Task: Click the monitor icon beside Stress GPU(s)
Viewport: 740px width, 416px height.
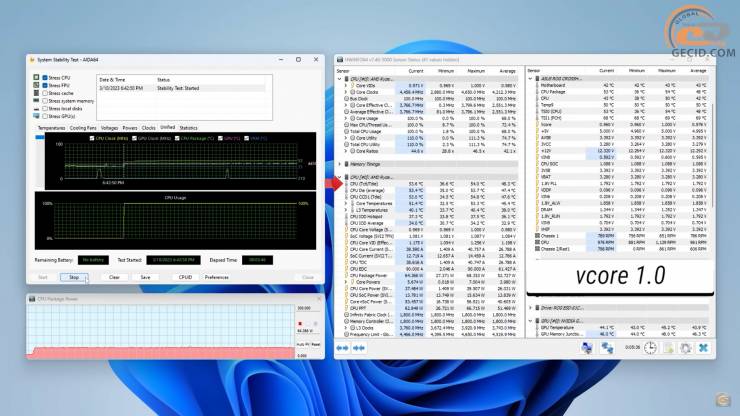Action: click(x=36, y=116)
